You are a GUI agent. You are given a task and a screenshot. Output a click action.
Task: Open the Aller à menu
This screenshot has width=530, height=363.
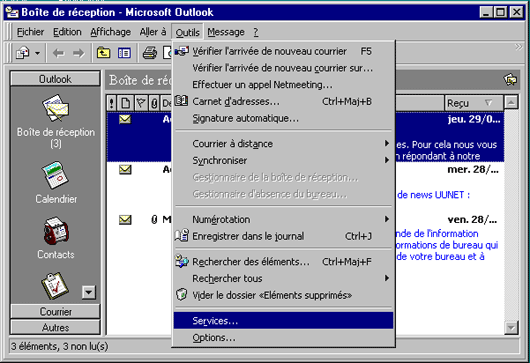[x=153, y=32]
